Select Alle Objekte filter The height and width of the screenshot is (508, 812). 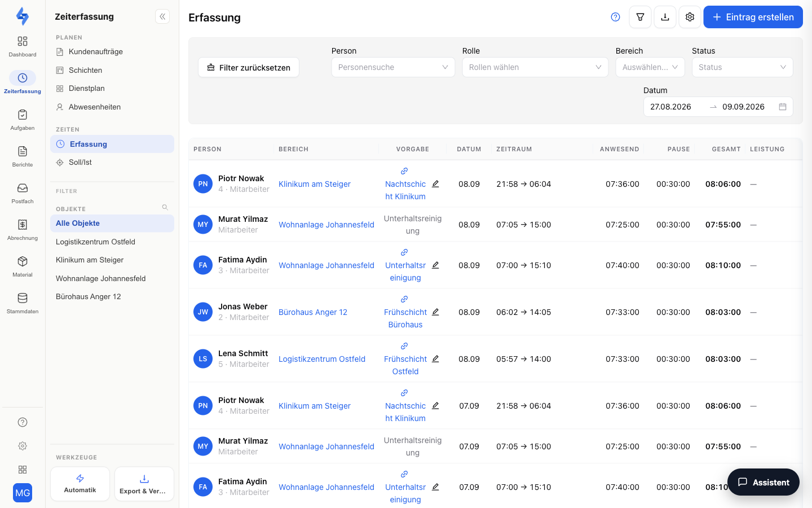[x=112, y=223]
